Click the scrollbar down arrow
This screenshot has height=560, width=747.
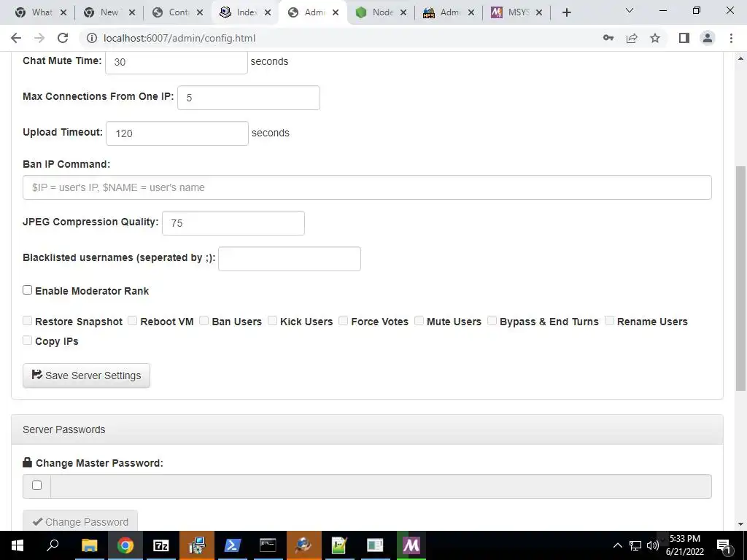(x=740, y=524)
